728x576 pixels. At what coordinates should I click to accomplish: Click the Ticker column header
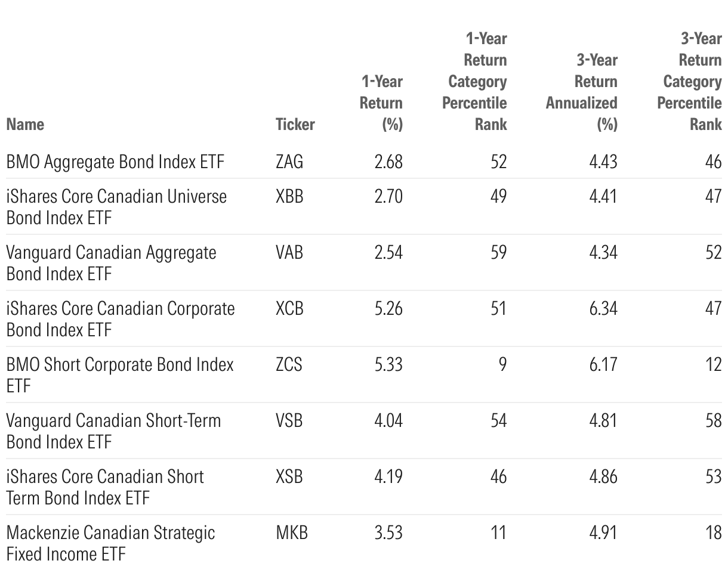pyautogui.click(x=295, y=124)
